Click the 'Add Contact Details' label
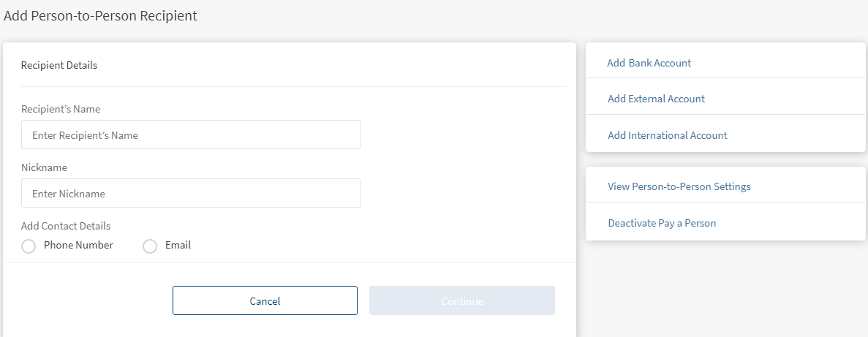Screen dimensions: 868x337 click(66, 226)
